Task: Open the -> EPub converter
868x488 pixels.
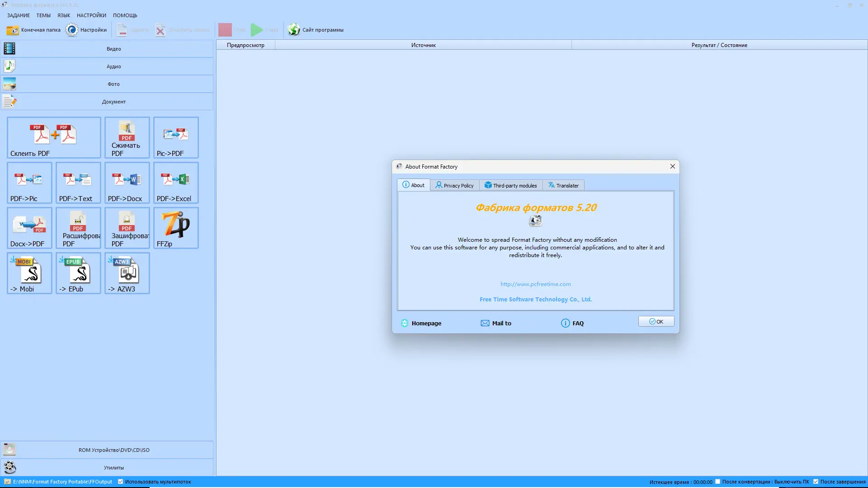Action: [78, 273]
